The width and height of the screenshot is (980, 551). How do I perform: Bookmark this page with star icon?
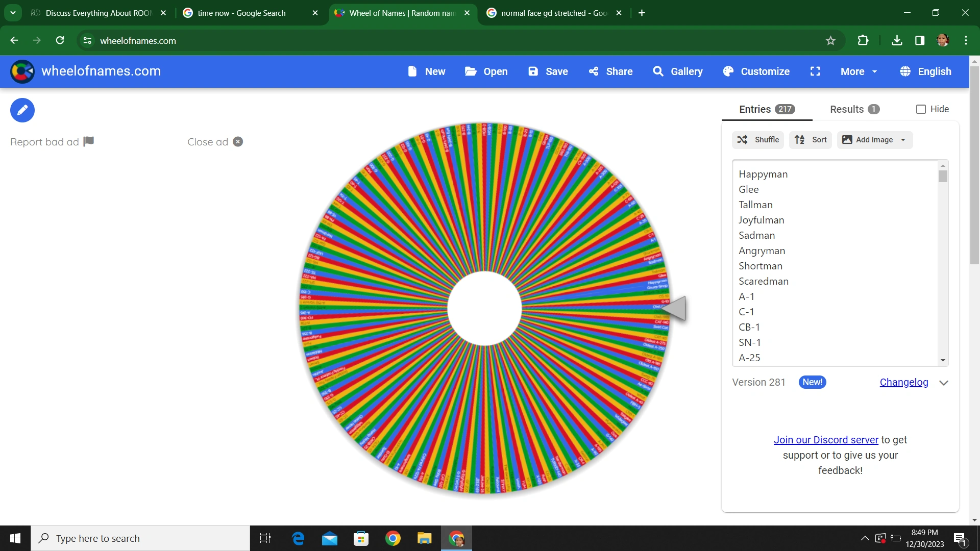pos(830,41)
